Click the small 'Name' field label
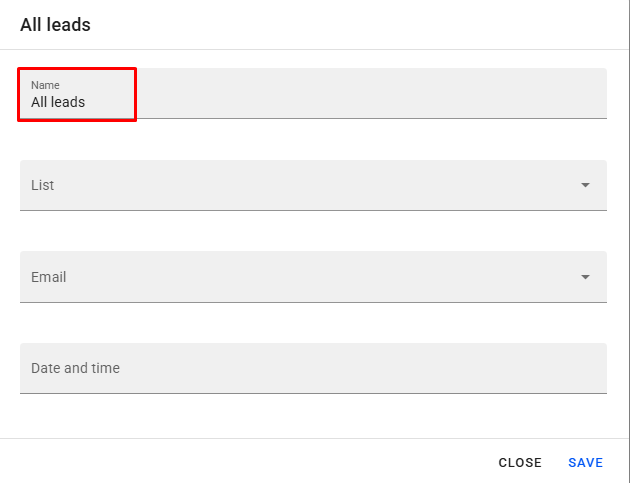The height and width of the screenshot is (483, 630). coord(45,85)
